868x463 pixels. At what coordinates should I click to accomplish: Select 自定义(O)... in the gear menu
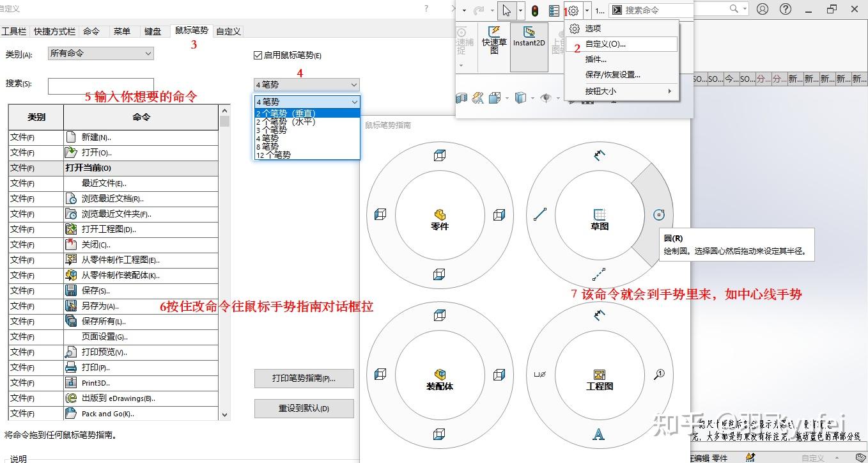(x=621, y=44)
